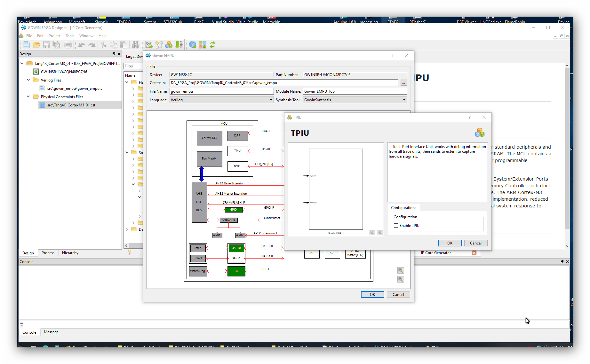Click the help question mark in TPIU dialog

(470, 117)
